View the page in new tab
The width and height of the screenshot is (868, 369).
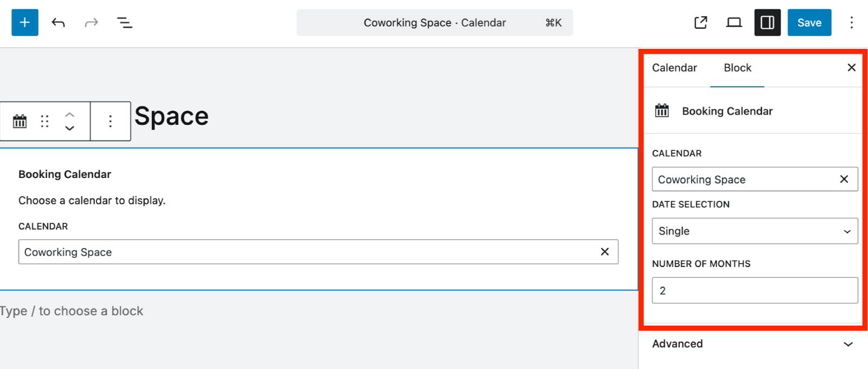(x=700, y=22)
